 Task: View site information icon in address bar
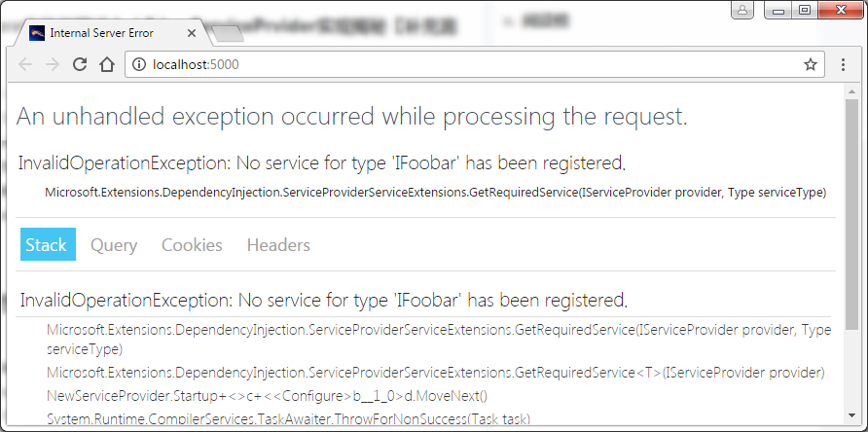(138, 65)
